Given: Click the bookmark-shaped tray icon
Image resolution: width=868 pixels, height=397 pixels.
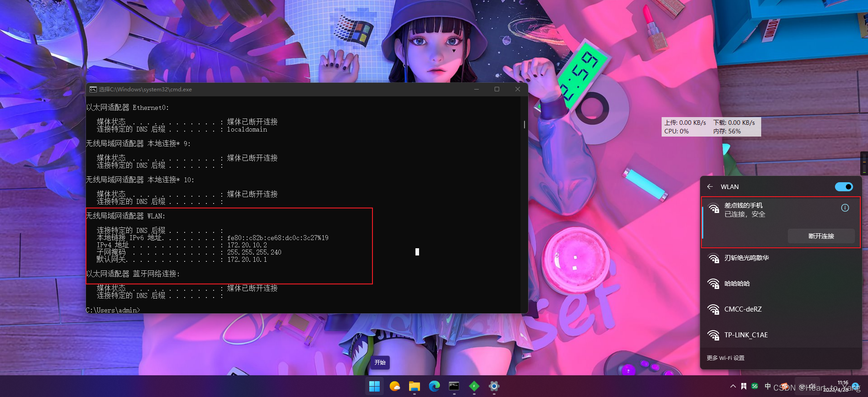Looking at the screenshot, I should click(x=744, y=386).
